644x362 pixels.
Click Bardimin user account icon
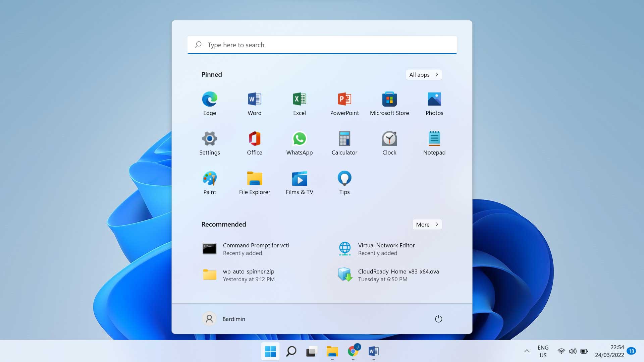tap(208, 318)
